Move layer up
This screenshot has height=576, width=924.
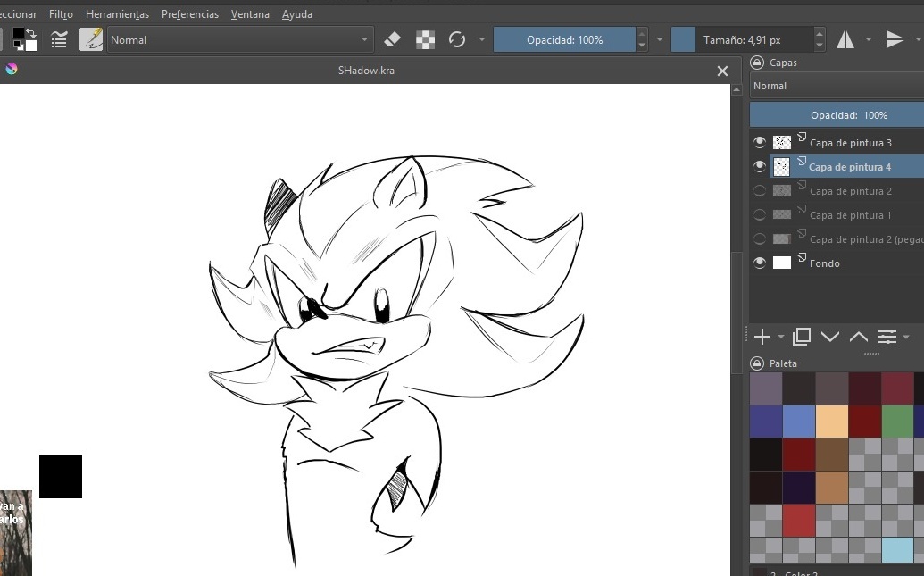[858, 337]
